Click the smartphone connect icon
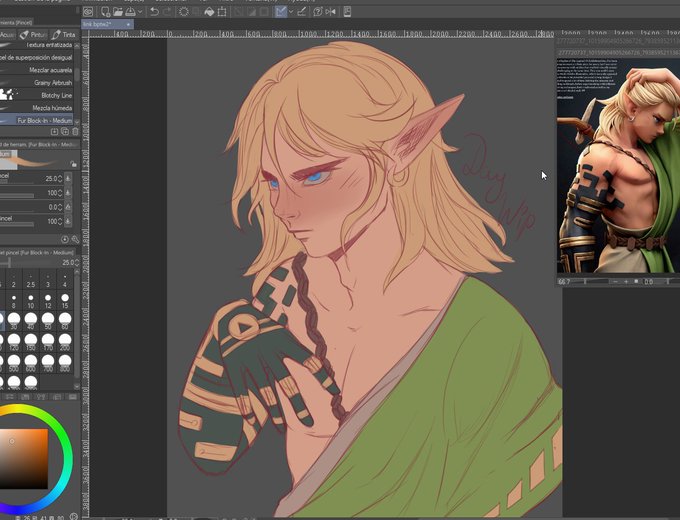The height and width of the screenshot is (520, 680). 347,12
